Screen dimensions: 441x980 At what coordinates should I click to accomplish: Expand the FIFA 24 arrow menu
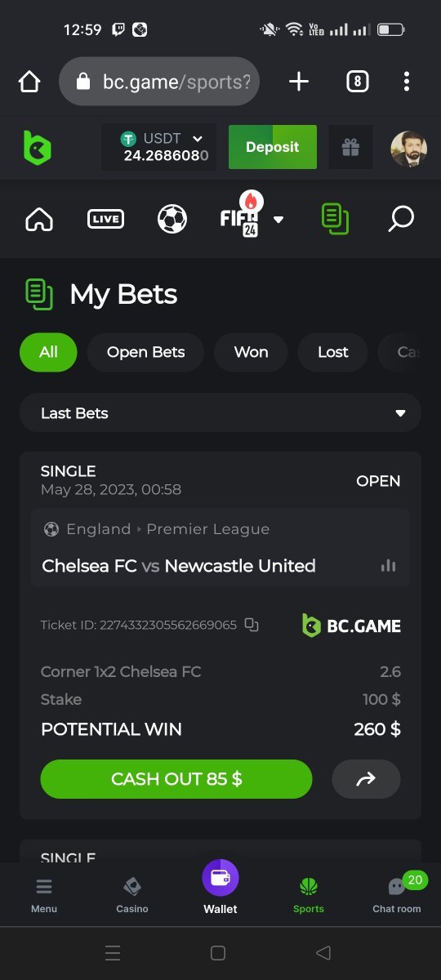pyautogui.click(x=278, y=219)
